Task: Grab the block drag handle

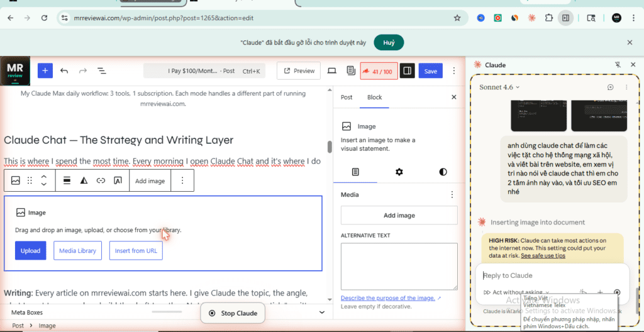Action: pos(30,180)
